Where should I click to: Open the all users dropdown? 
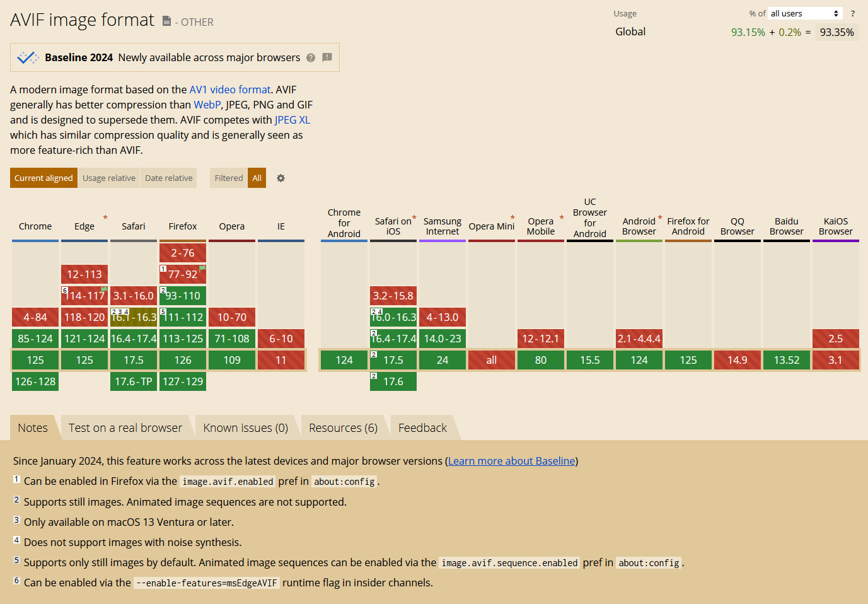tap(805, 13)
